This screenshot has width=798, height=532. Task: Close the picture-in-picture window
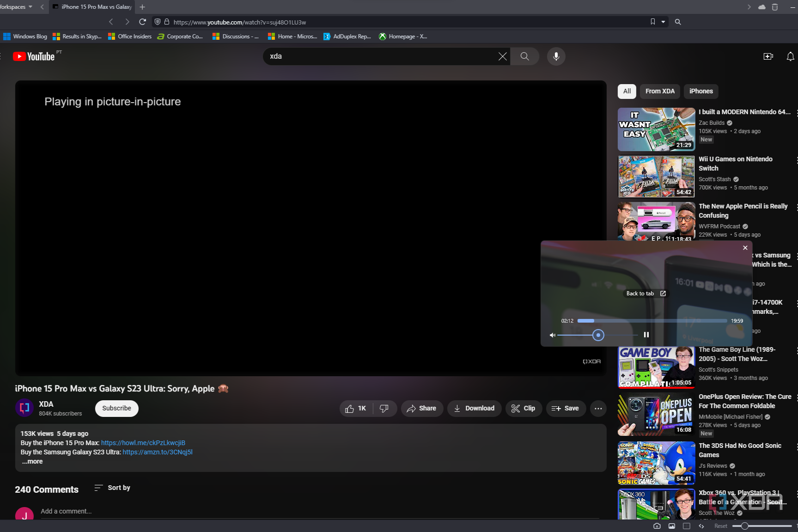tap(745, 248)
